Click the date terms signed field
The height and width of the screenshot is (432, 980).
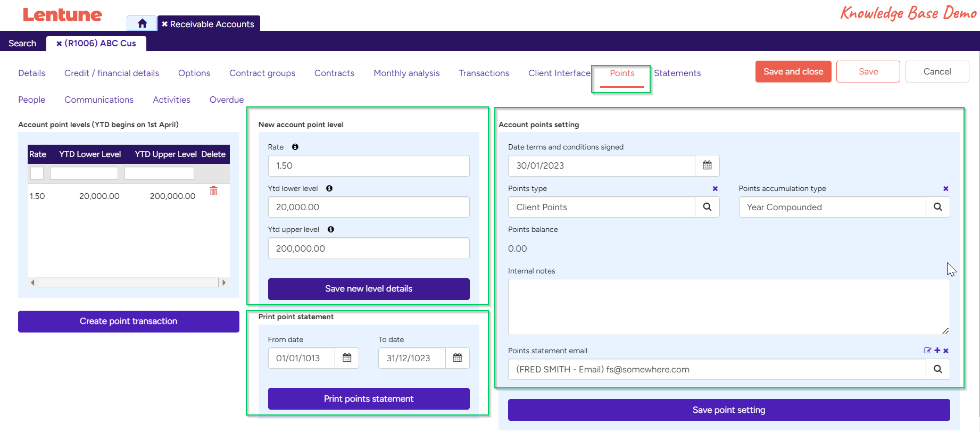click(602, 165)
